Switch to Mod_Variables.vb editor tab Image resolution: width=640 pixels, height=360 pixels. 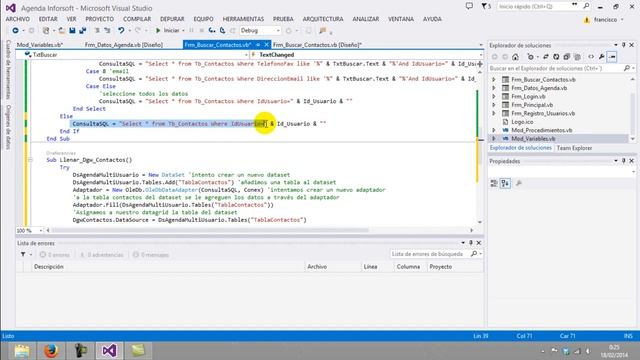pos(40,45)
